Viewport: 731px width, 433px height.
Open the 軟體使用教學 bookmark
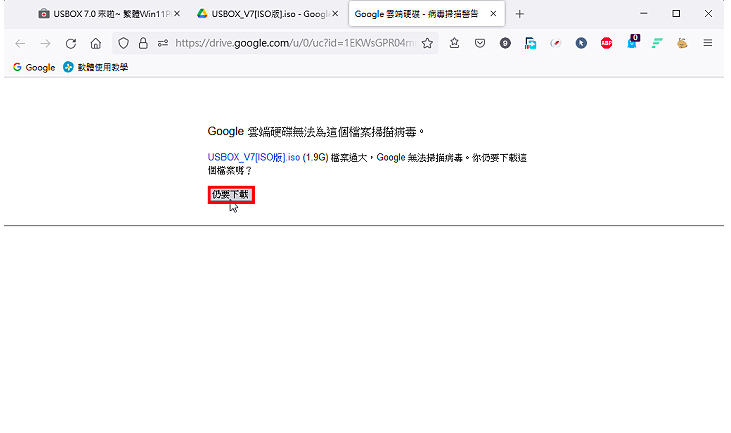tap(96, 68)
